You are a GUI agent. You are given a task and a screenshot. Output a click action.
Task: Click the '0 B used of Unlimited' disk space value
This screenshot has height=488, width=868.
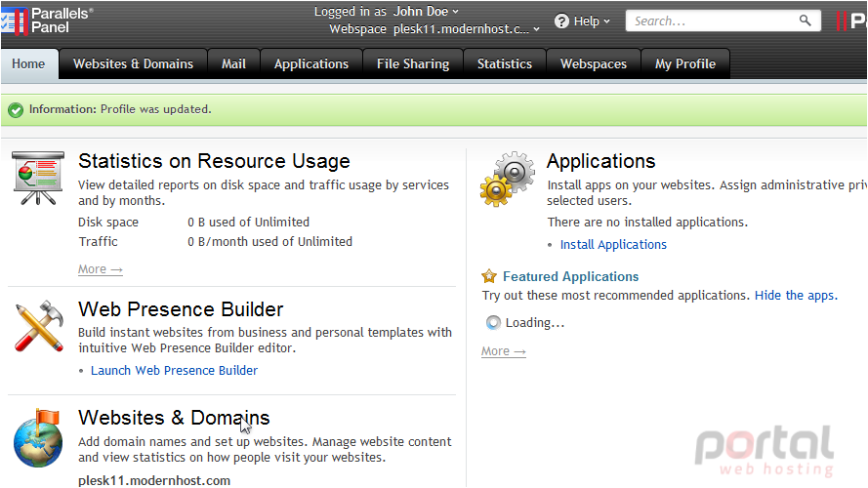[x=249, y=222]
